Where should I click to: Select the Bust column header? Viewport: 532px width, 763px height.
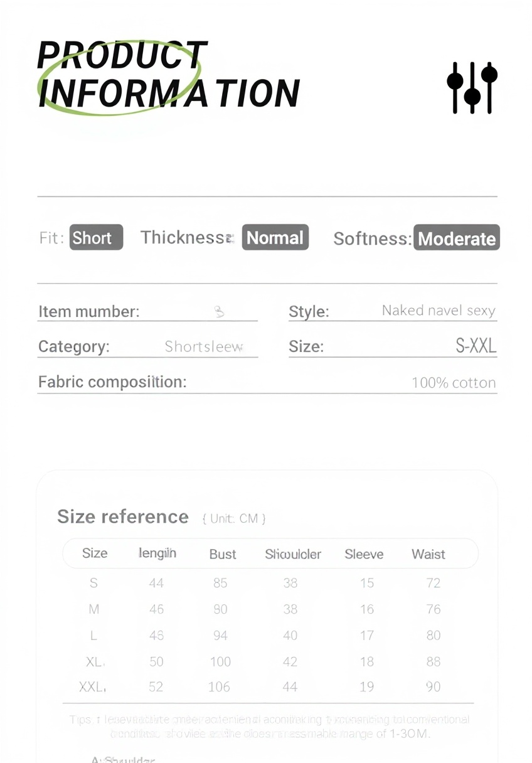click(x=222, y=554)
